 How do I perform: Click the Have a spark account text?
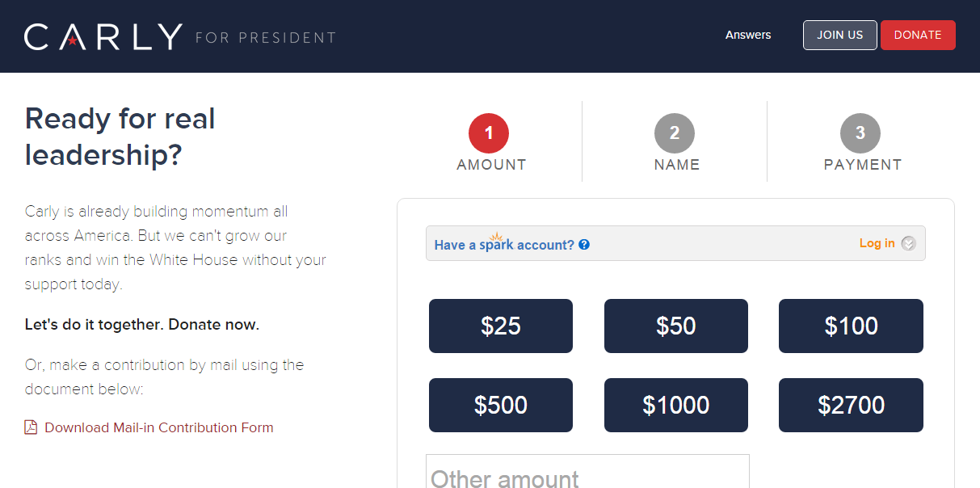(504, 243)
